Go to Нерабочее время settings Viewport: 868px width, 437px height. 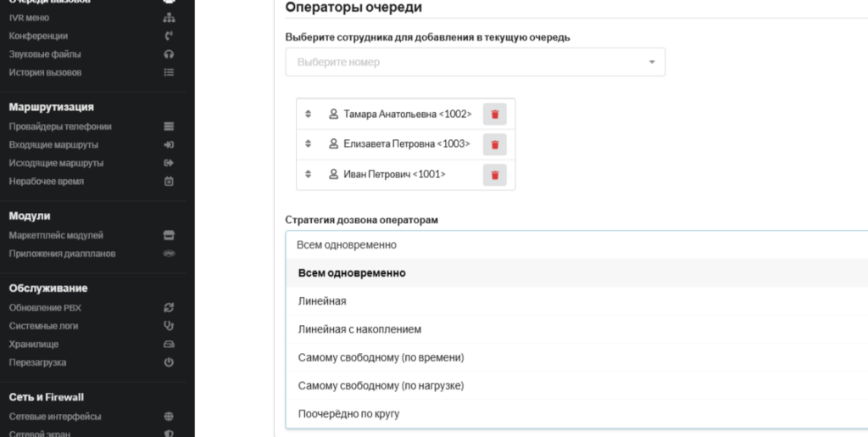coord(47,181)
